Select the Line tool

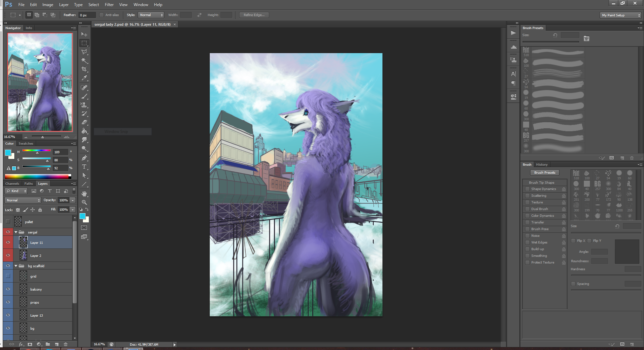[84, 184]
